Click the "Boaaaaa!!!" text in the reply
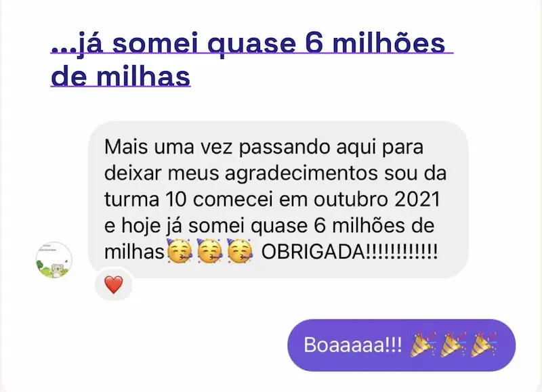Screen dimensions: 542x392 [353, 345]
